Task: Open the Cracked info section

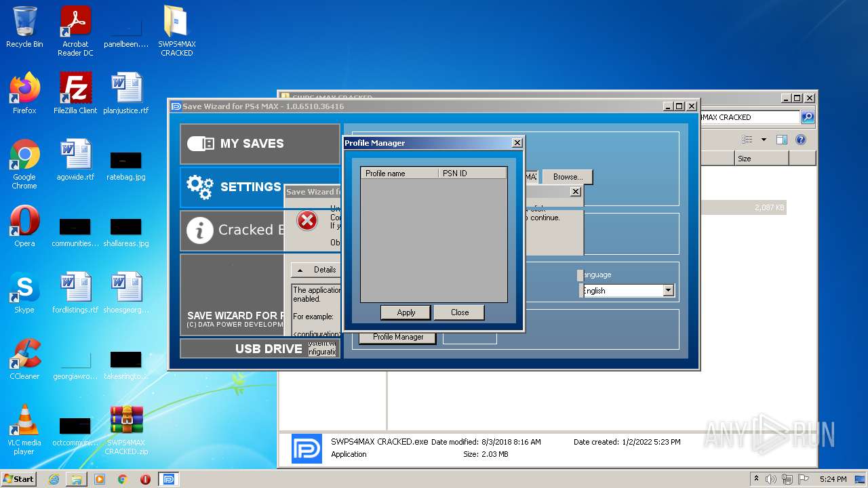Action: coord(231,230)
